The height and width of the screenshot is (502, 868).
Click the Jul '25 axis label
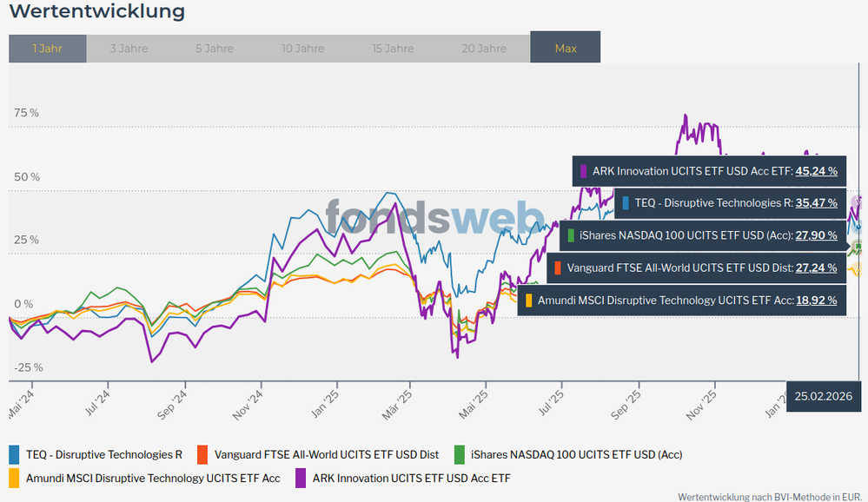[552, 403]
